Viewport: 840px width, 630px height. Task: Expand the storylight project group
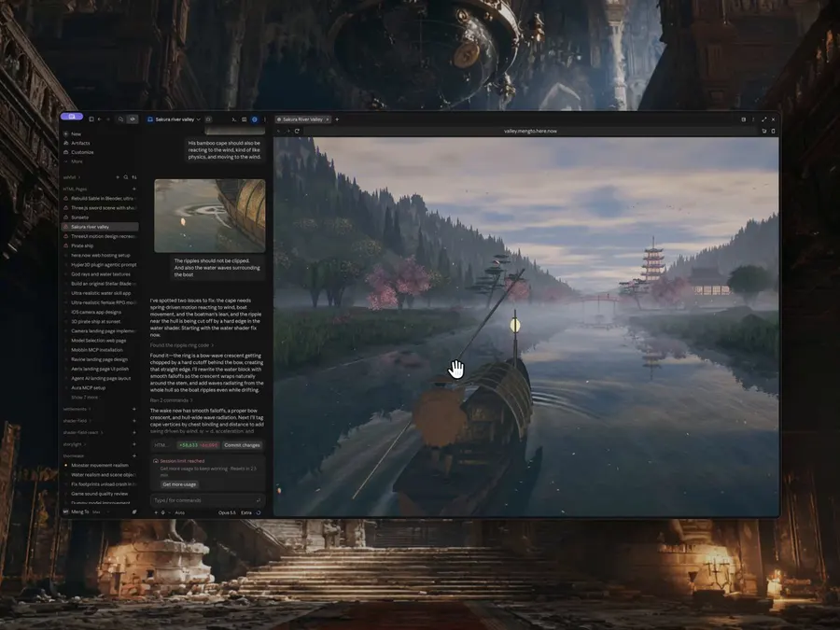coord(74,444)
